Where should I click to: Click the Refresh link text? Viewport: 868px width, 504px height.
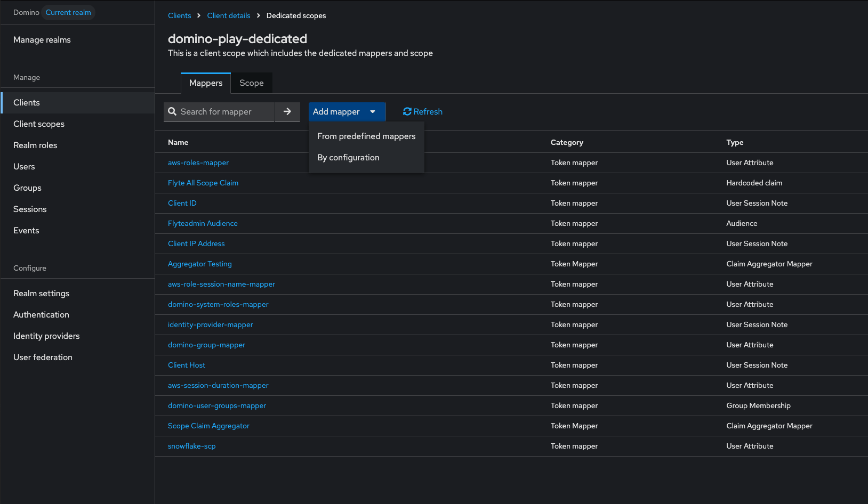[x=428, y=111]
